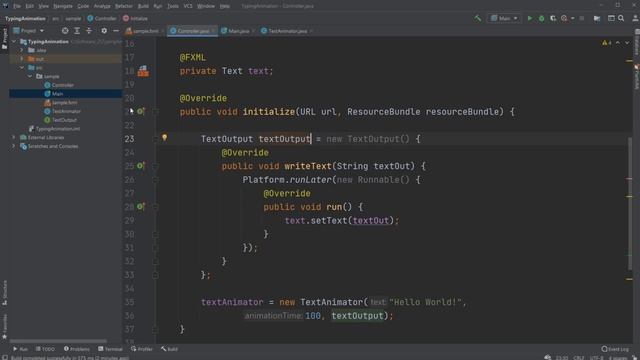Toggle the Structure side tool window stripe
The image size is (640, 360).
pos(4,293)
